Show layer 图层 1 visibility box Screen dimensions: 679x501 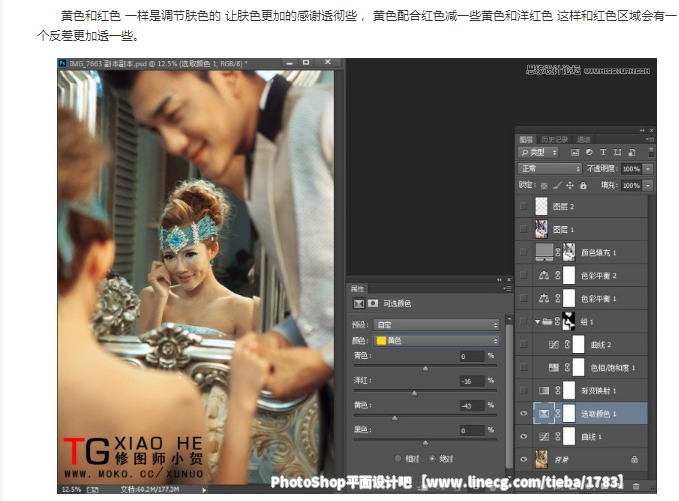pyautogui.click(x=523, y=229)
